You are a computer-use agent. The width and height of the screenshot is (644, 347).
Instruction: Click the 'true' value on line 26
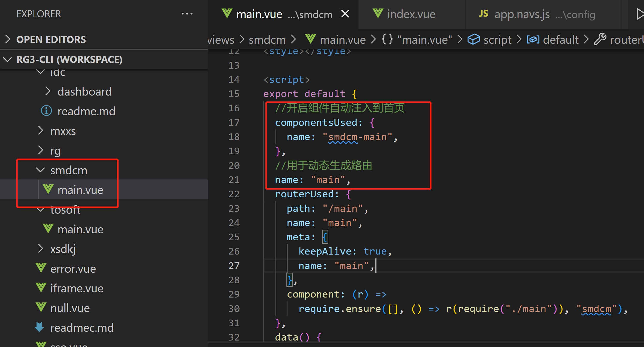(x=375, y=251)
